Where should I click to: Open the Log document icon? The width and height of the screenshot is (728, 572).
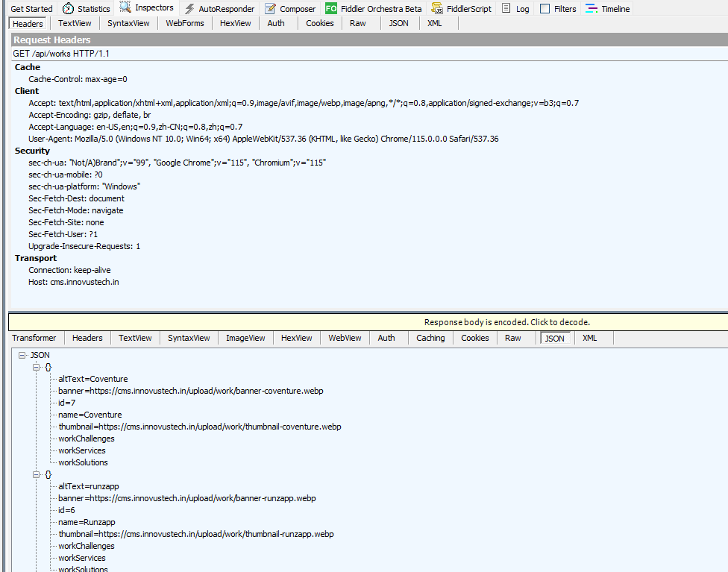pyautogui.click(x=506, y=8)
